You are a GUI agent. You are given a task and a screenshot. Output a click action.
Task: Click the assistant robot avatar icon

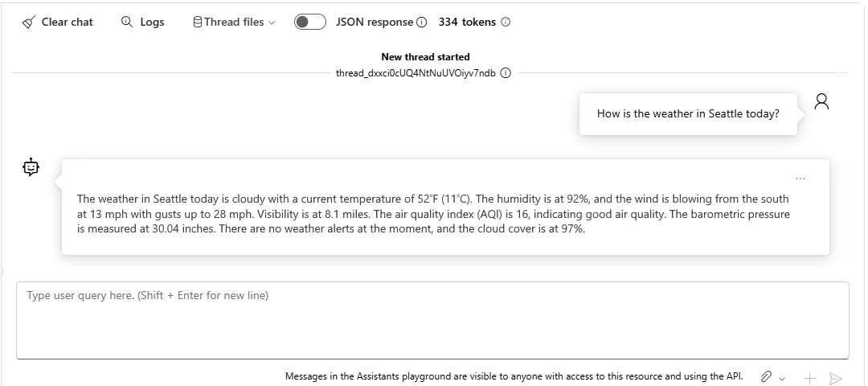point(31,167)
